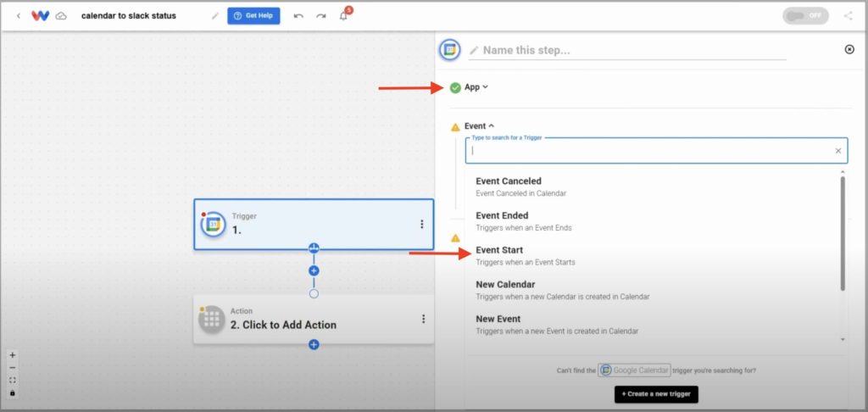Toggle canvas lock icon
Viewport: 868px width, 412px height.
(x=13, y=393)
